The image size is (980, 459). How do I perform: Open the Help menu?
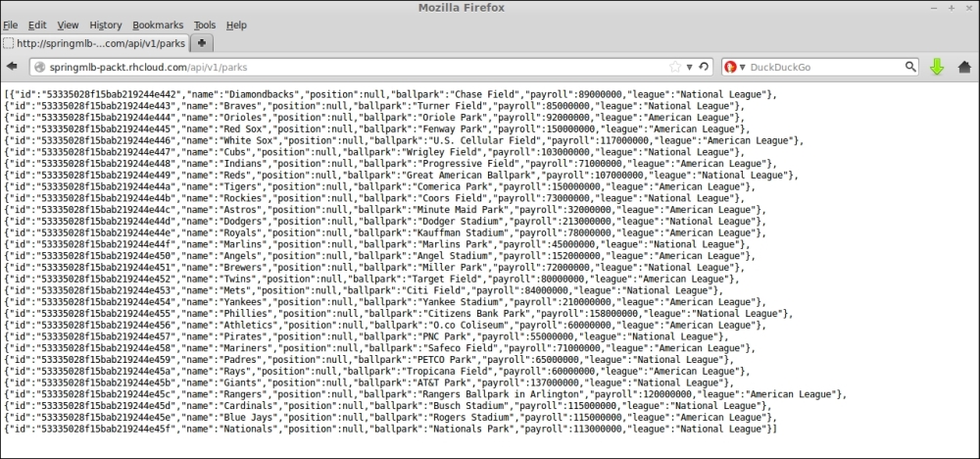(236, 25)
